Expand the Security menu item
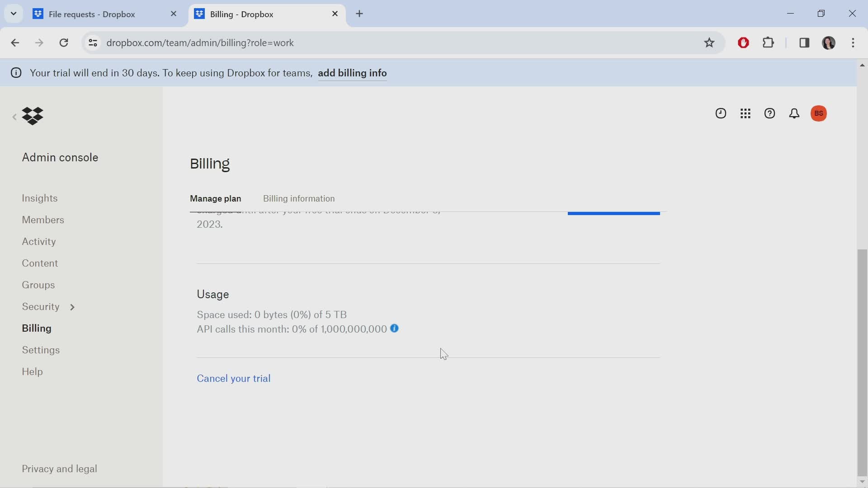The height and width of the screenshot is (488, 868). (71, 306)
